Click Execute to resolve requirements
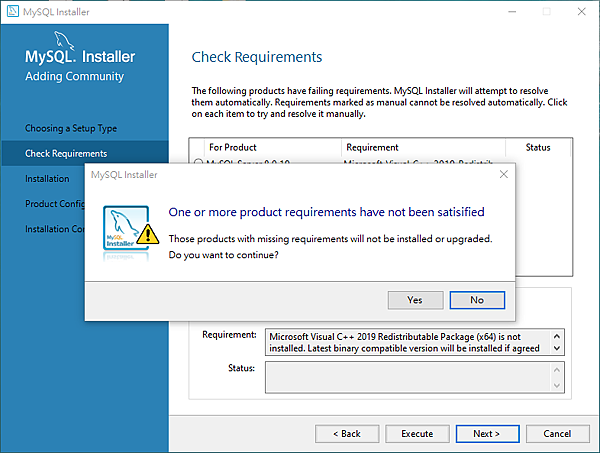Viewport: 600px width, 453px height. (x=417, y=434)
